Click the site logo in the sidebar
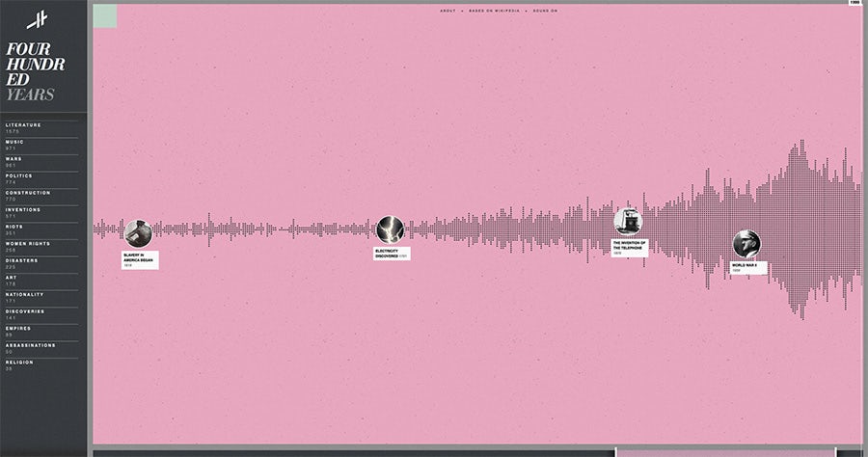This screenshot has height=457, width=868. point(38,19)
